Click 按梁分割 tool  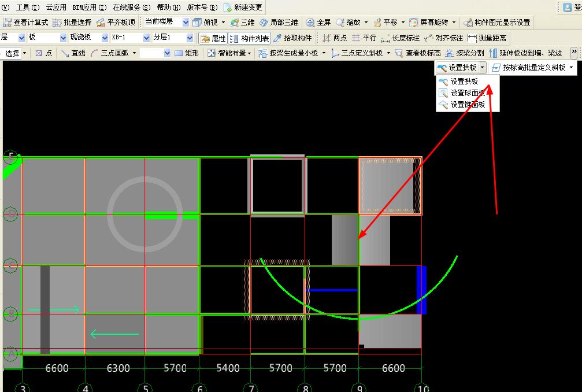click(x=465, y=53)
